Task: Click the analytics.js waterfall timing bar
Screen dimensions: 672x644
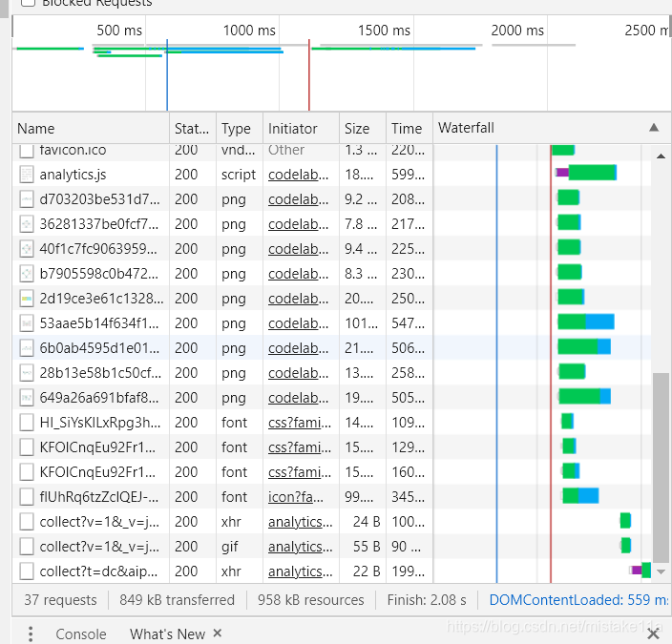Action: (586, 173)
